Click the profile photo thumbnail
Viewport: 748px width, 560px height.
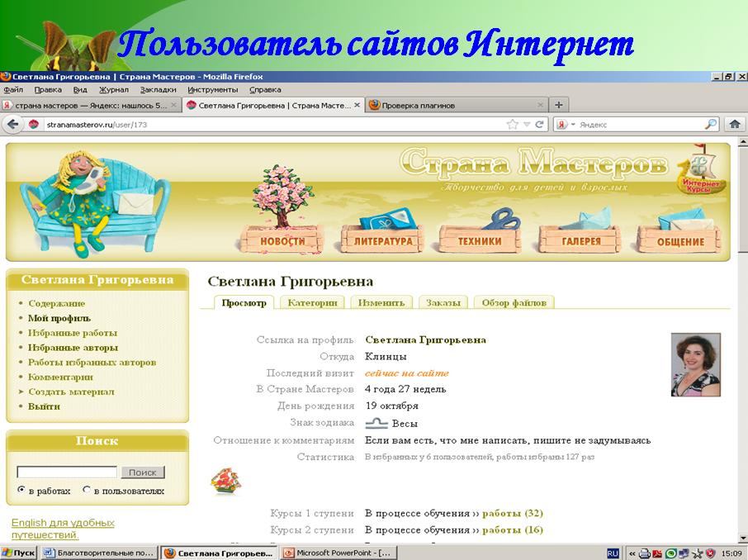(695, 365)
